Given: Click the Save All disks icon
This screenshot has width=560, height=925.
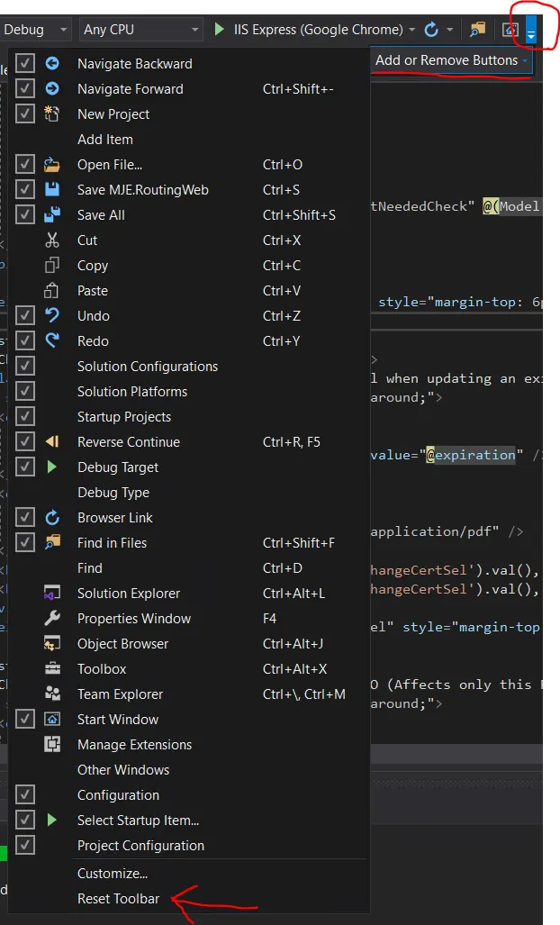Looking at the screenshot, I should tap(52, 215).
